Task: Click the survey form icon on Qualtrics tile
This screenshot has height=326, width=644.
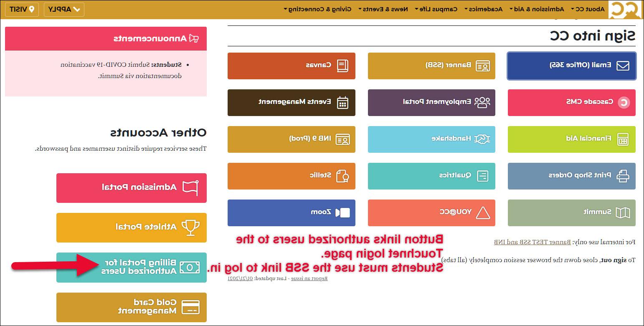Action: click(x=482, y=176)
